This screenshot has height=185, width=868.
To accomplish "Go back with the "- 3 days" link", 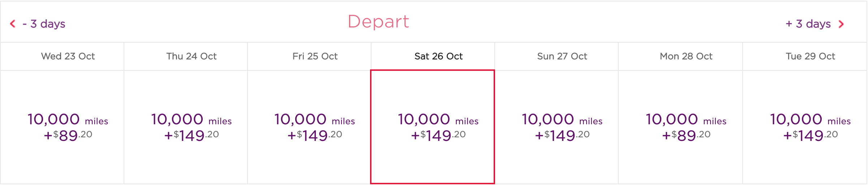I will [44, 24].
